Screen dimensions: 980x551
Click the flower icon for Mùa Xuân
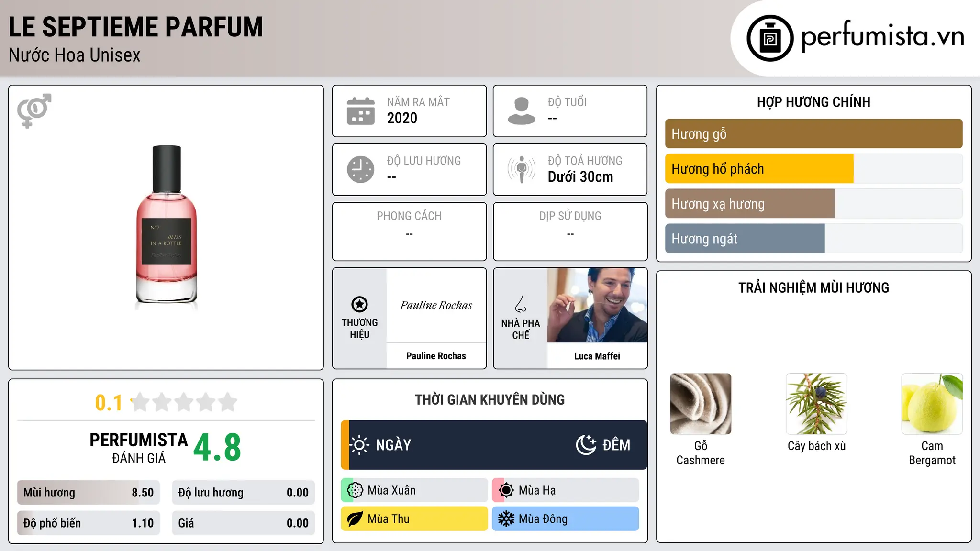[x=355, y=490]
